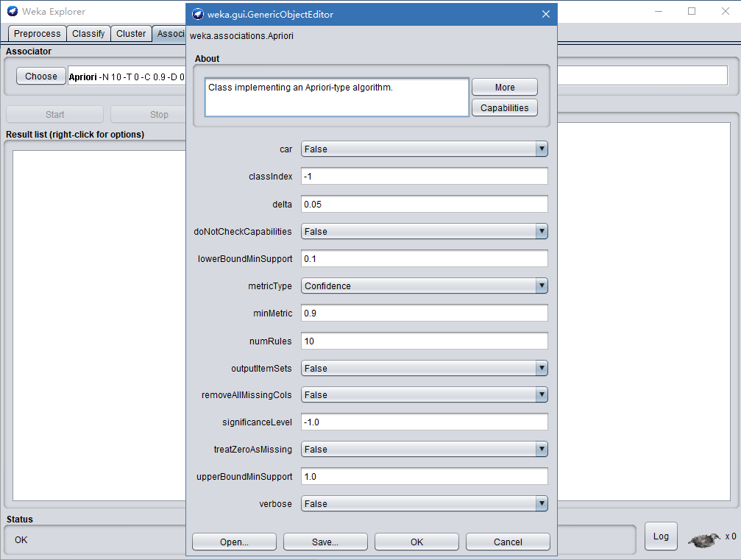The width and height of the screenshot is (741, 560).
Task: Expand the outputItemSets dropdown
Action: tap(425, 369)
